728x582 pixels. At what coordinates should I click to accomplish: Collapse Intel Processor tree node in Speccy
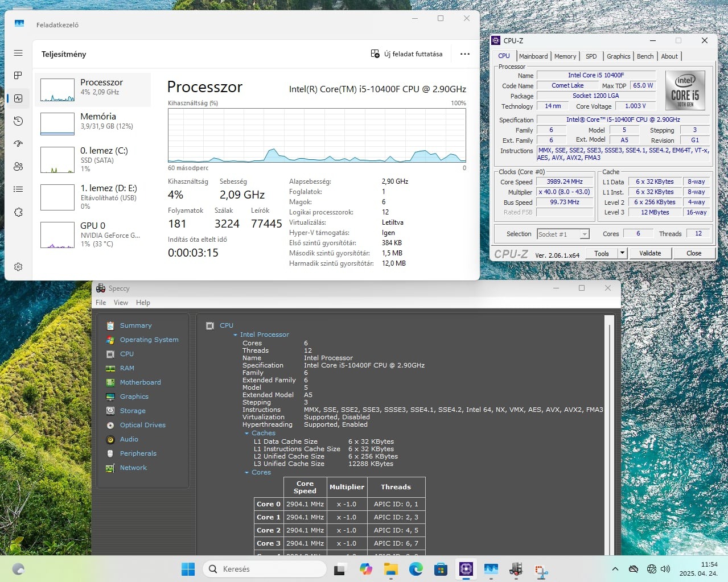point(236,335)
